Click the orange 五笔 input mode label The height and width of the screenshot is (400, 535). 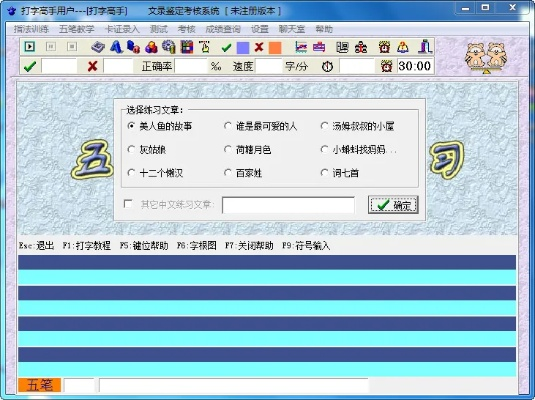(x=40, y=385)
